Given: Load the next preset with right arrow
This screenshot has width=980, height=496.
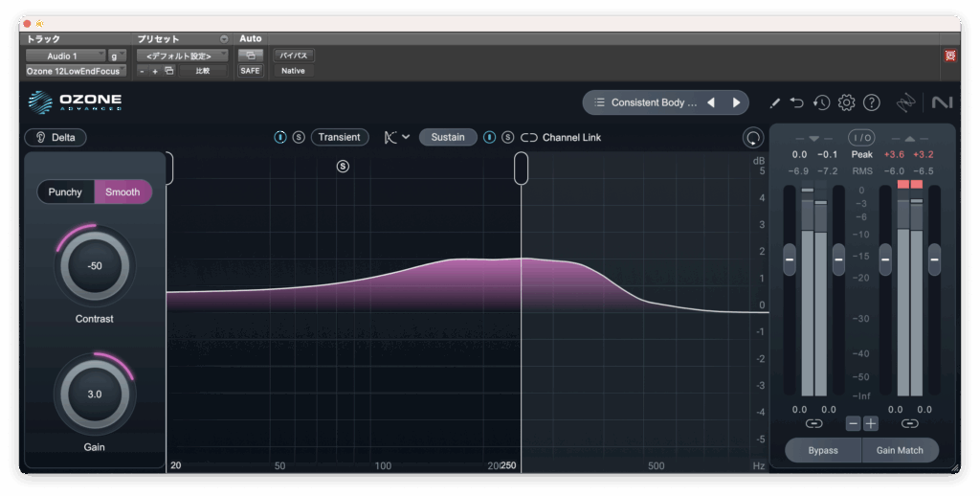Looking at the screenshot, I should click(736, 102).
